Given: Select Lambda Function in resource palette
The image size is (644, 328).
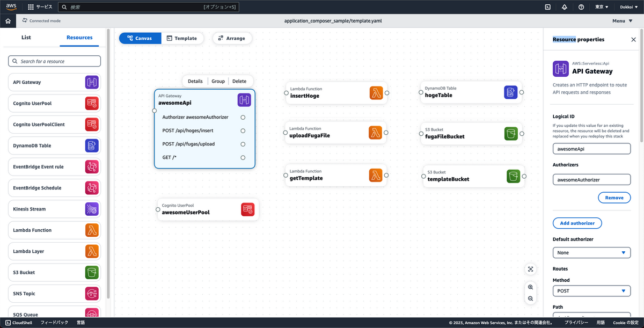Looking at the screenshot, I should (x=54, y=230).
